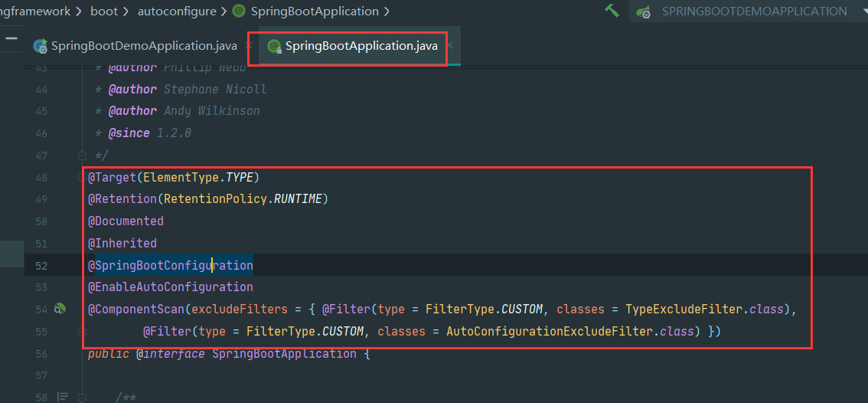Click on RetentionPolicy
This screenshot has height=403, width=868.
215,199
